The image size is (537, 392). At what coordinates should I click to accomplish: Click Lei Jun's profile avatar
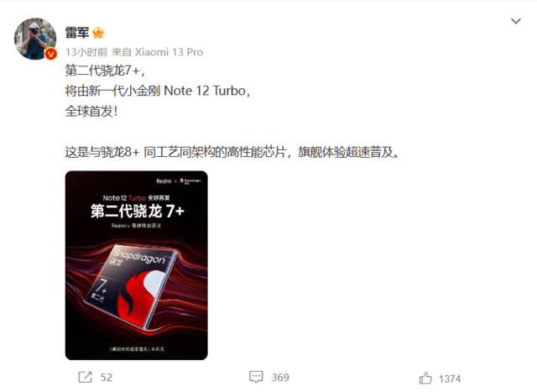tap(35, 39)
